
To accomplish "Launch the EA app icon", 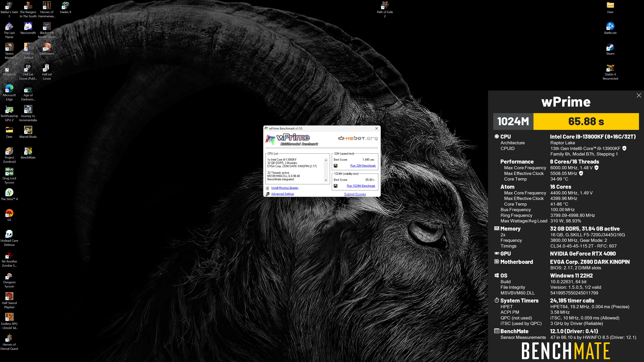I will point(9,215).
